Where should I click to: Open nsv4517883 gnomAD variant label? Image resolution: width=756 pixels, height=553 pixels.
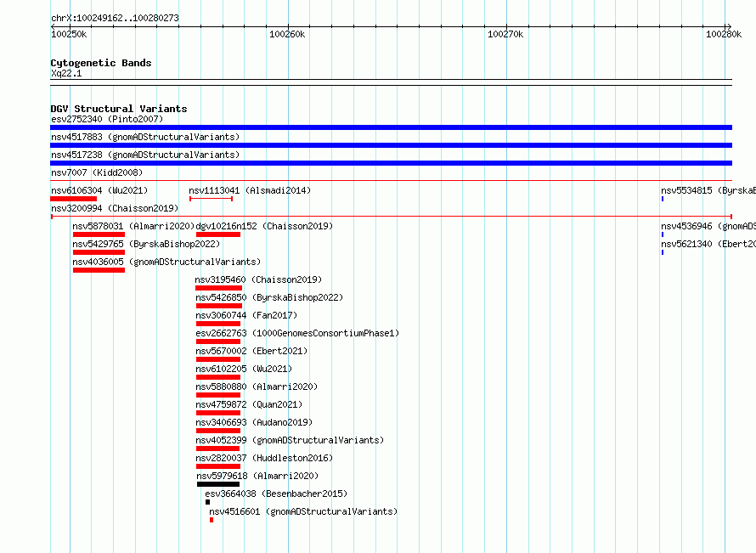pyautogui.click(x=145, y=137)
